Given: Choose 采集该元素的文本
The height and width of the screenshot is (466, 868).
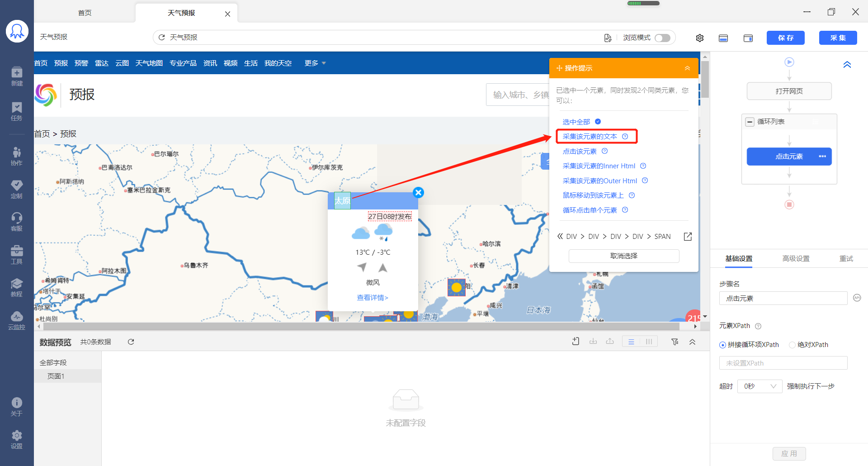Looking at the screenshot, I should pos(590,136).
